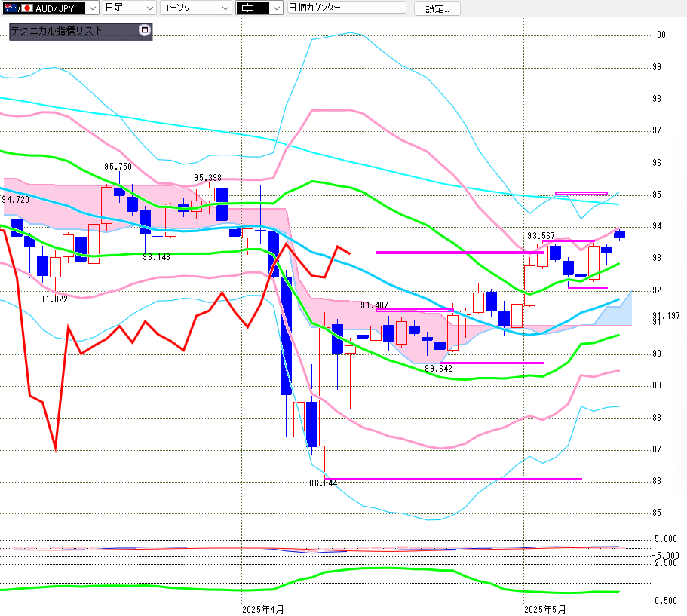Click the 96 price axis label

click(657, 163)
